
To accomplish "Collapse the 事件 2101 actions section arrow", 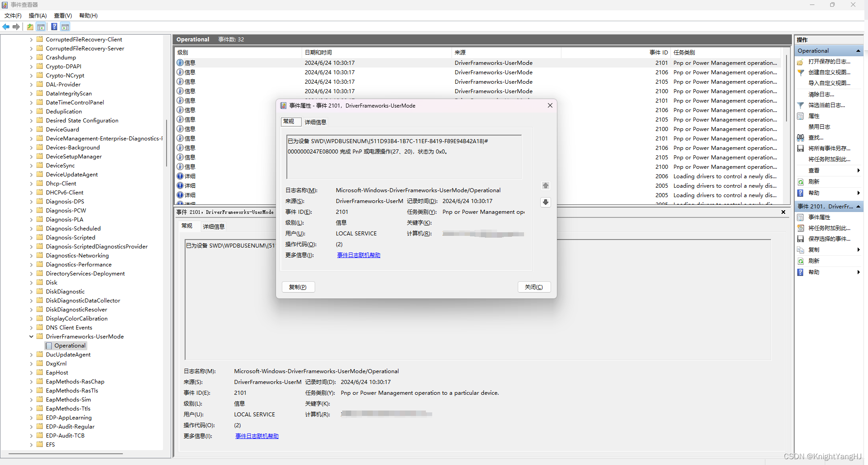I will 858,207.
